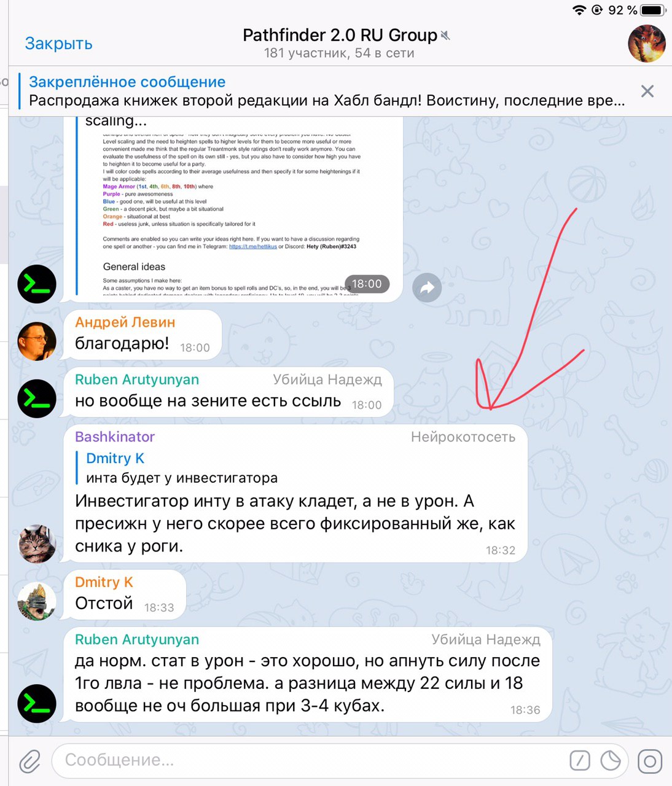672x786 pixels.
Task: Tap the forward arrow beside the document preview
Action: (x=427, y=287)
